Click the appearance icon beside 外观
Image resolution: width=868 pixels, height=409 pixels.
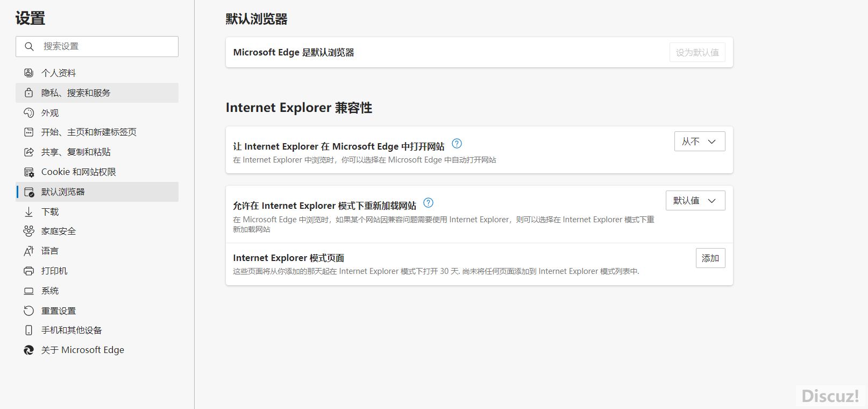(x=29, y=112)
